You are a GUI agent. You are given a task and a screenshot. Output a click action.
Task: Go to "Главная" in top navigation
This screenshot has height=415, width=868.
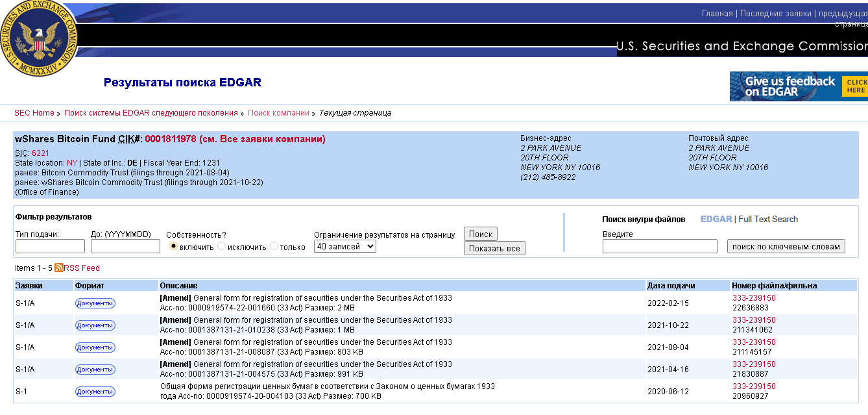717,14
